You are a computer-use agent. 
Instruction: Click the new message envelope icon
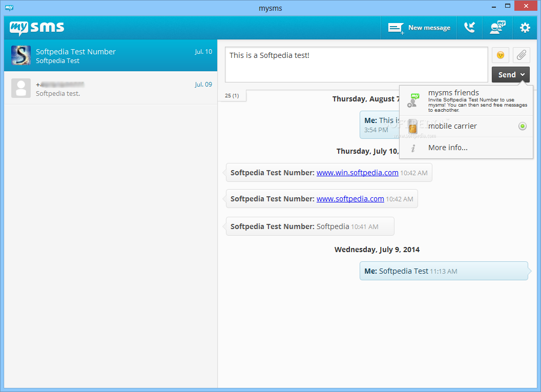pos(396,28)
